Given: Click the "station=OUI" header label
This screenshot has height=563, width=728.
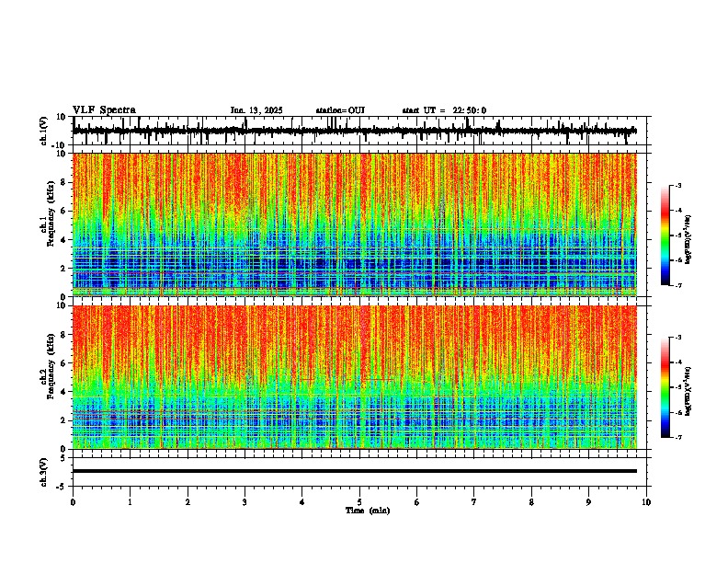Looking at the screenshot, I should tap(340, 110).
